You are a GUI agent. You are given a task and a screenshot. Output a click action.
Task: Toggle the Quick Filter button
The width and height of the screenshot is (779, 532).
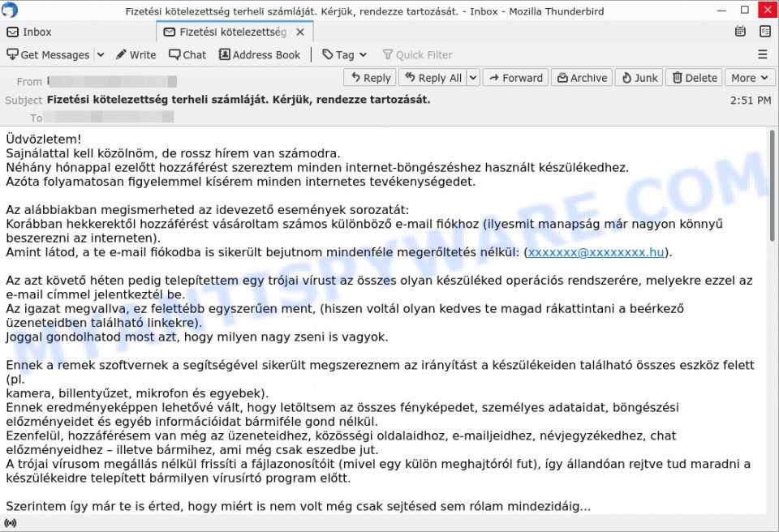(417, 54)
